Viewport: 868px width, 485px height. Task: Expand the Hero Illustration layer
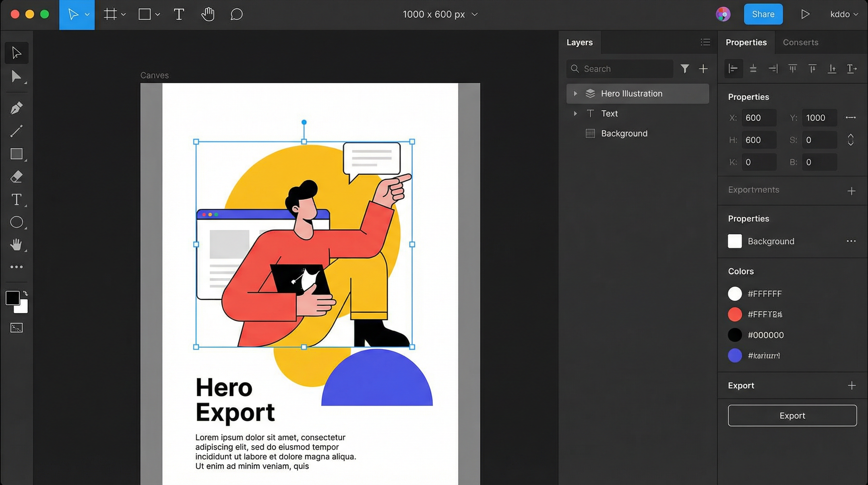coord(575,93)
